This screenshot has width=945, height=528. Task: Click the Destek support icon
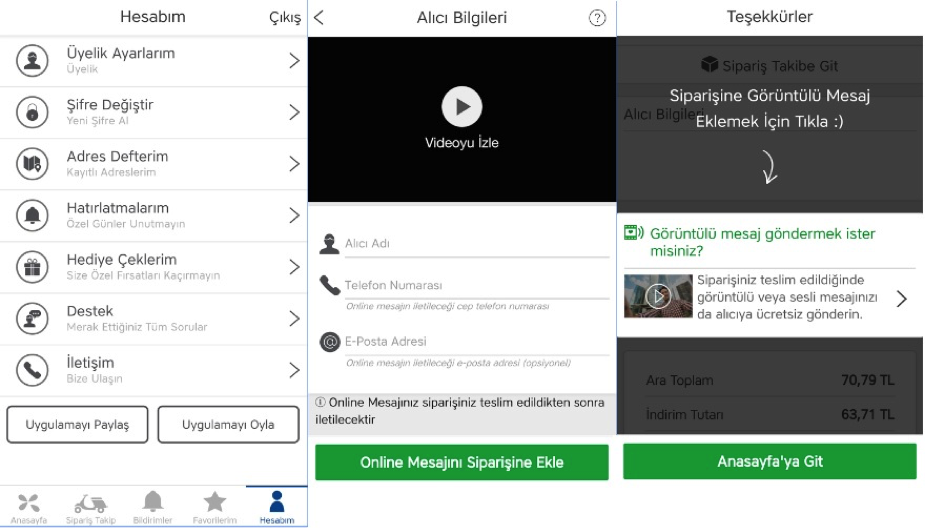coord(32,319)
